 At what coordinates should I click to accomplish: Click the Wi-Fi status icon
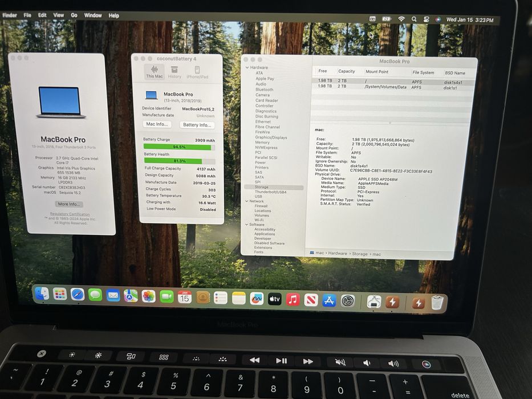tap(401, 19)
